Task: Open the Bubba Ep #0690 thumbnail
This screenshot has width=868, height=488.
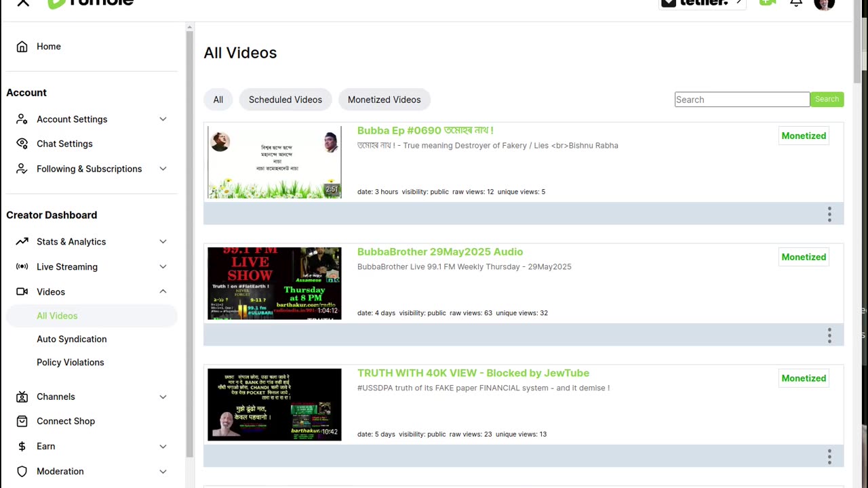Action: coord(275,162)
